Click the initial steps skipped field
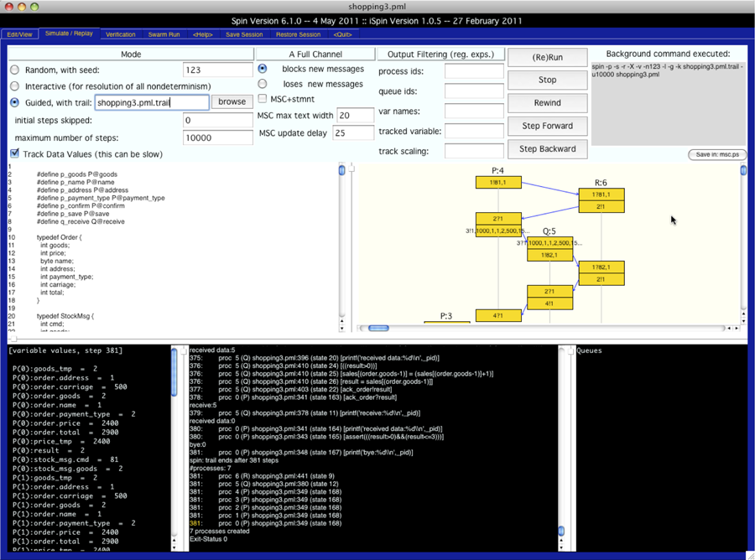This screenshot has height=560, width=755. [x=217, y=120]
